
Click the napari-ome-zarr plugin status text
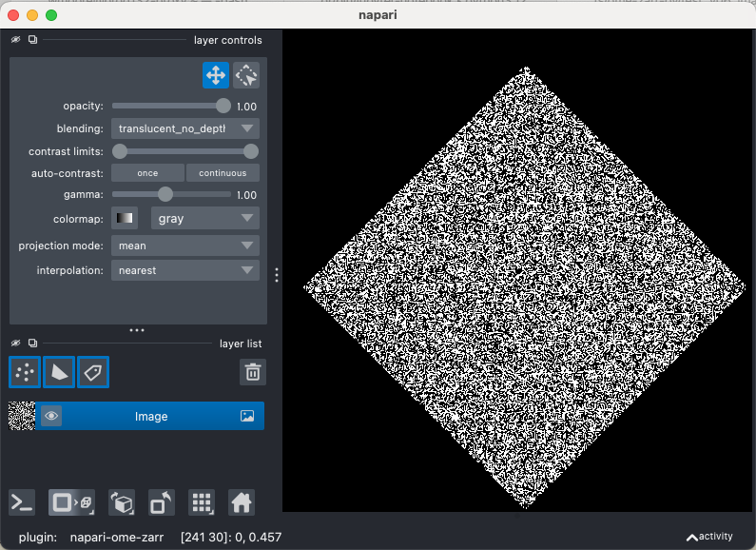point(117,537)
